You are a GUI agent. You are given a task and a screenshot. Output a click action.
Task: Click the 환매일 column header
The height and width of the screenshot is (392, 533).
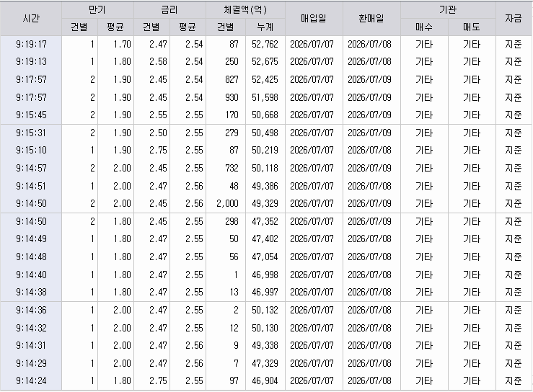tap(371, 18)
